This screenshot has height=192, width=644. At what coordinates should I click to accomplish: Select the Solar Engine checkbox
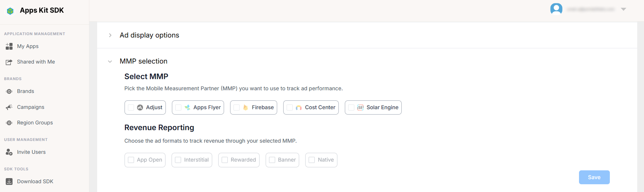tap(351, 107)
